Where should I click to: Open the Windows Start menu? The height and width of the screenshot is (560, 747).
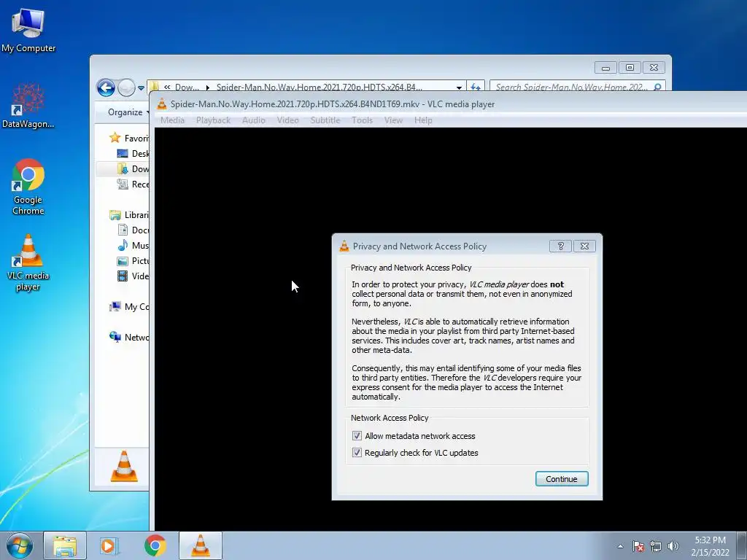click(x=20, y=545)
